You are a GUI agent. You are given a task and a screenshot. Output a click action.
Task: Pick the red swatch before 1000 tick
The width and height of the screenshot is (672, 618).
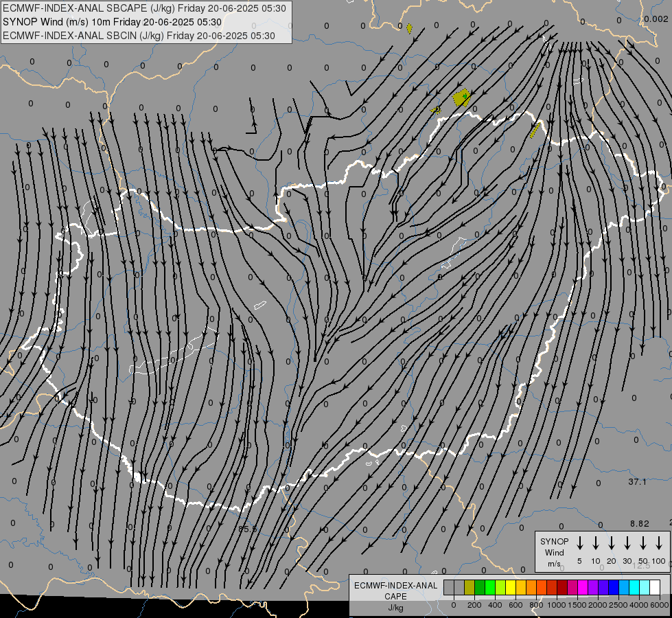(x=552, y=587)
